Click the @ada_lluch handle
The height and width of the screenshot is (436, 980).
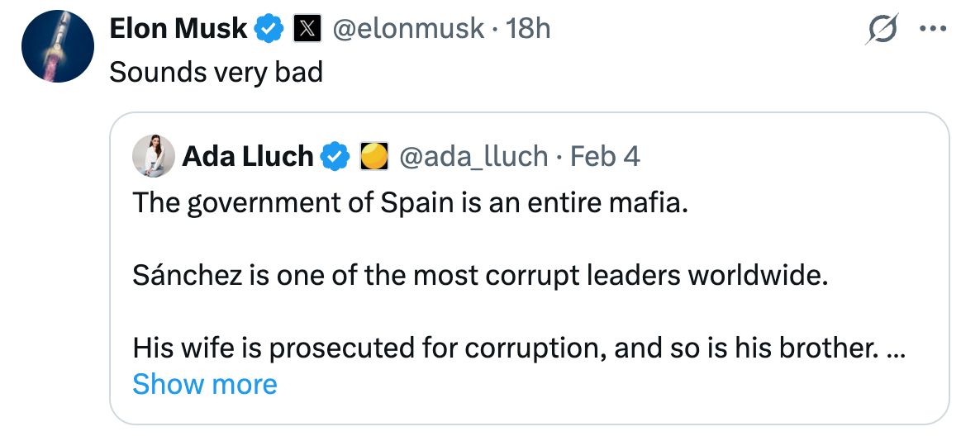point(473,155)
